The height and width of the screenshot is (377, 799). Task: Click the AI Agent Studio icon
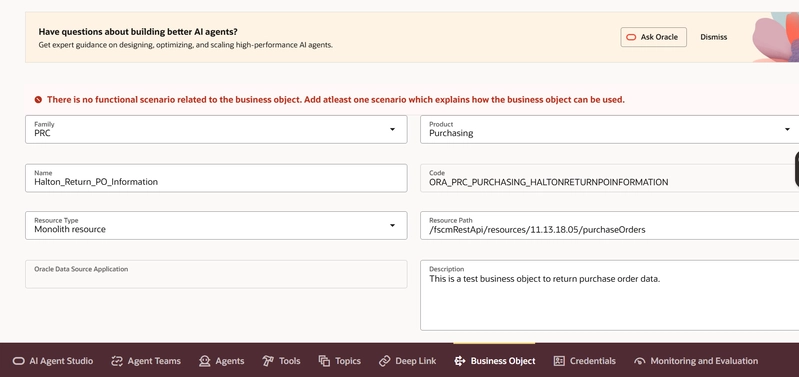(18, 361)
